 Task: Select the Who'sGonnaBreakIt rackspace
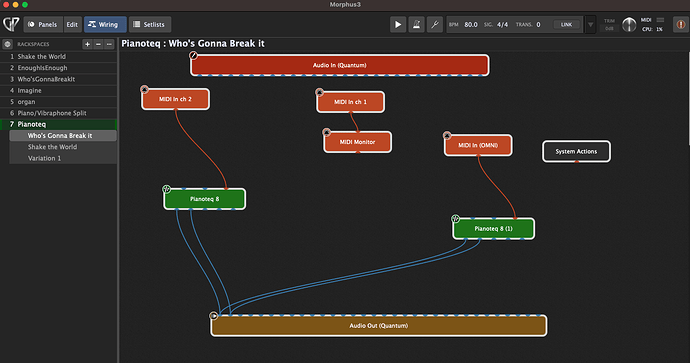click(x=59, y=79)
